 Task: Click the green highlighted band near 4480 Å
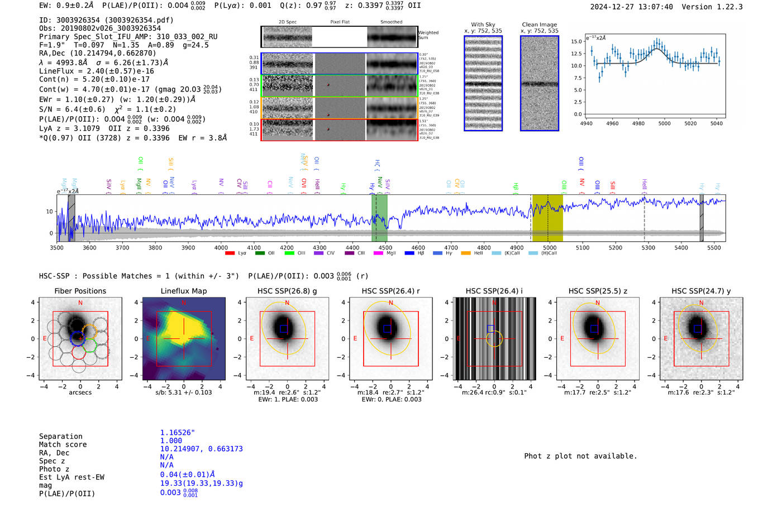tap(379, 218)
